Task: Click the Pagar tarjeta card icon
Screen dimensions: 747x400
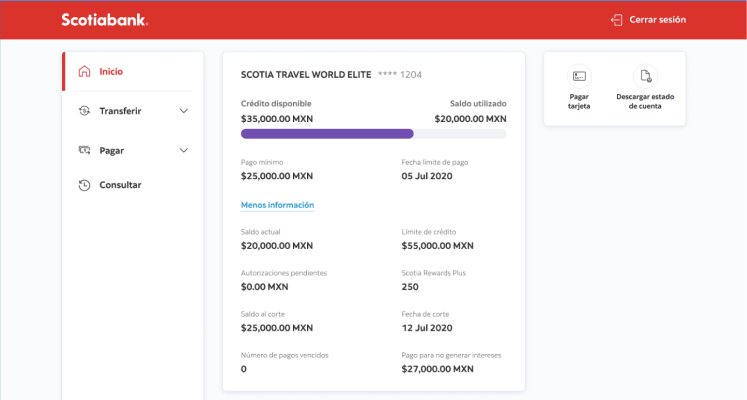Action: pos(579,76)
